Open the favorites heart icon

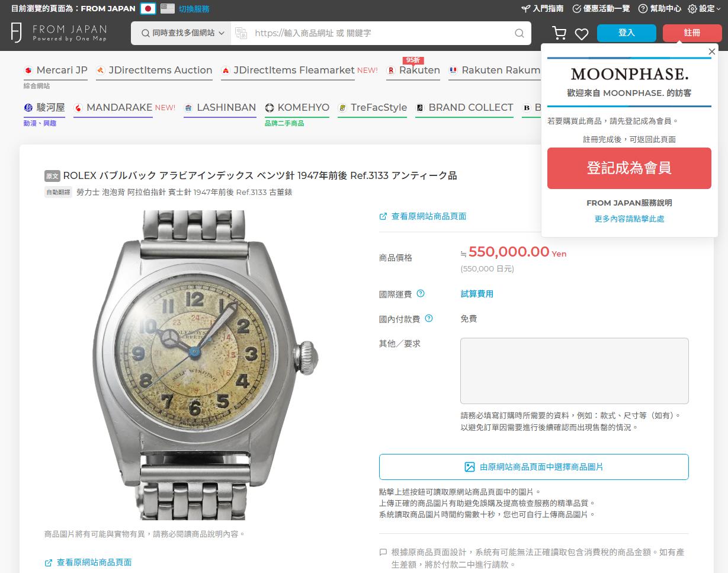coord(582,34)
